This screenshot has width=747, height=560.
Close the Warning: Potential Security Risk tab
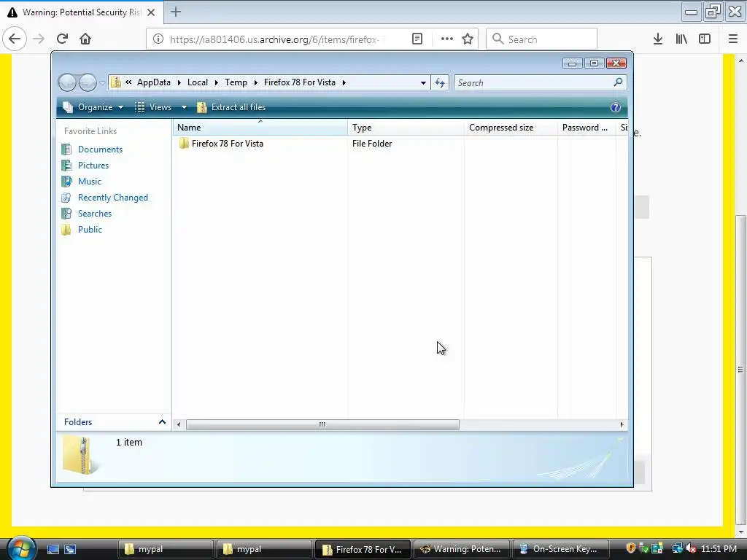coord(151,12)
